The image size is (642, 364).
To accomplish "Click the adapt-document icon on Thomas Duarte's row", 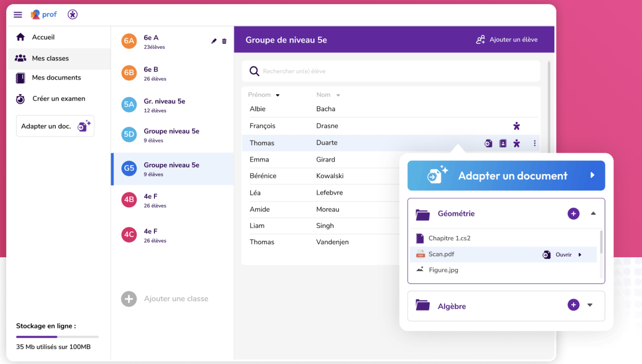I will pos(488,143).
